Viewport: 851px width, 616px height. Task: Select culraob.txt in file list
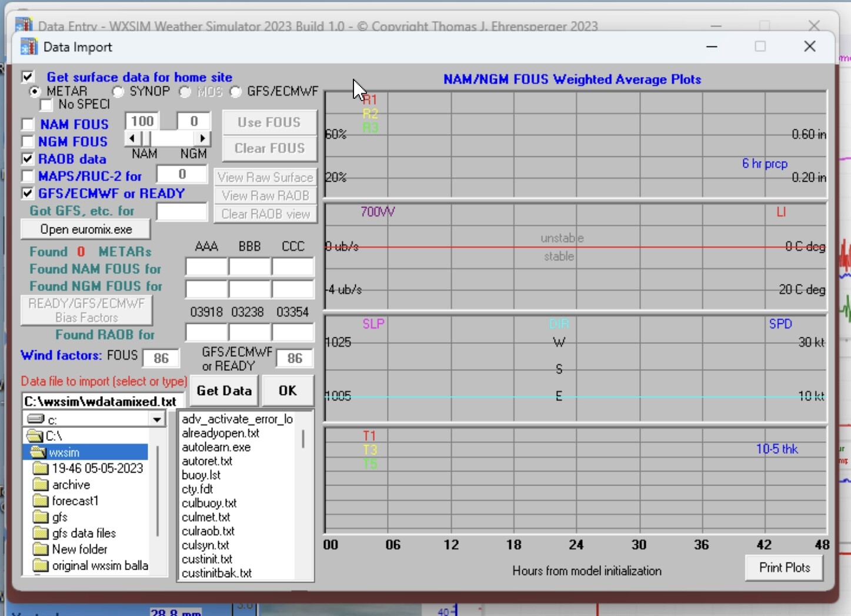pos(208,531)
